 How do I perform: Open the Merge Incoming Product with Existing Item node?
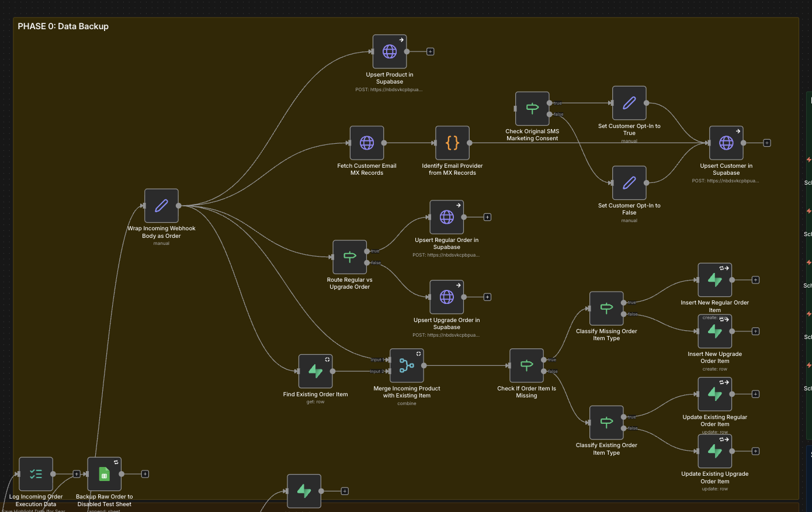pyautogui.click(x=407, y=366)
